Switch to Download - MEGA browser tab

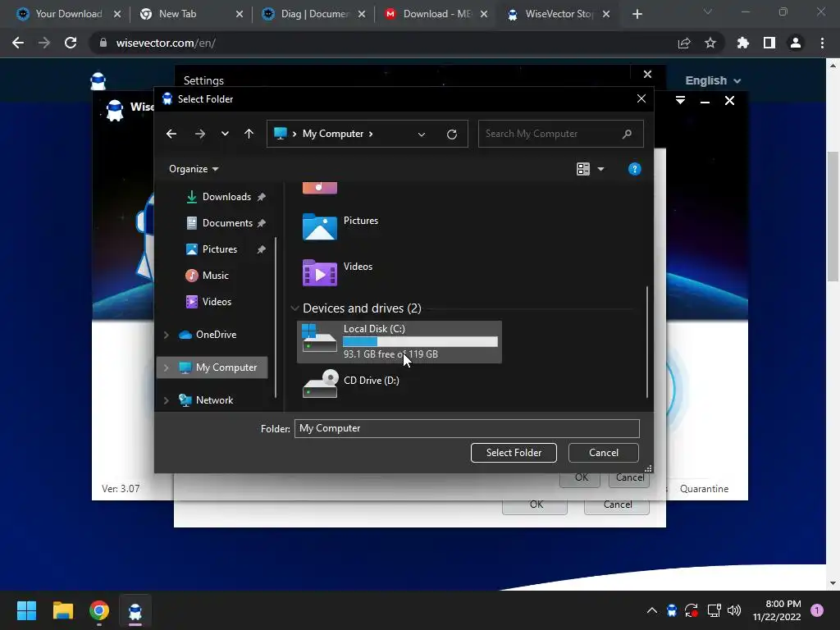pos(436,14)
